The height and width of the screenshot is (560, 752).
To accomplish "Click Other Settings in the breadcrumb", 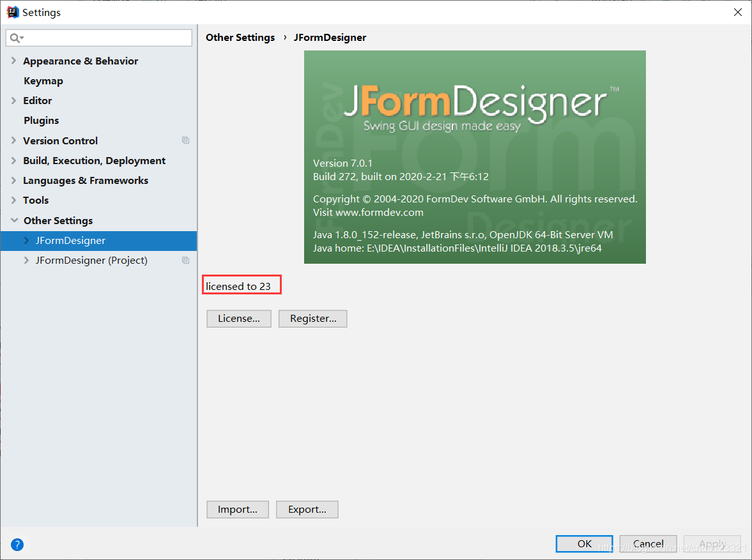I will [x=240, y=38].
